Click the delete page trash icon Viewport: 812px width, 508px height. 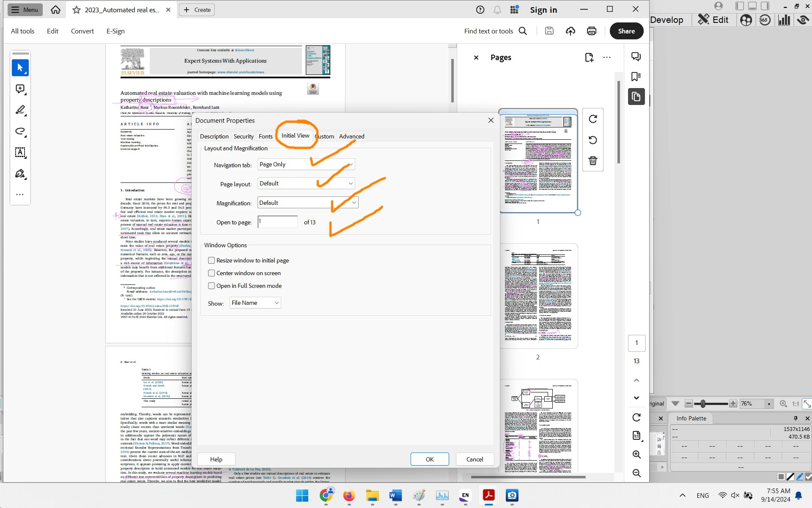pyautogui.click(x=593, y=161)
